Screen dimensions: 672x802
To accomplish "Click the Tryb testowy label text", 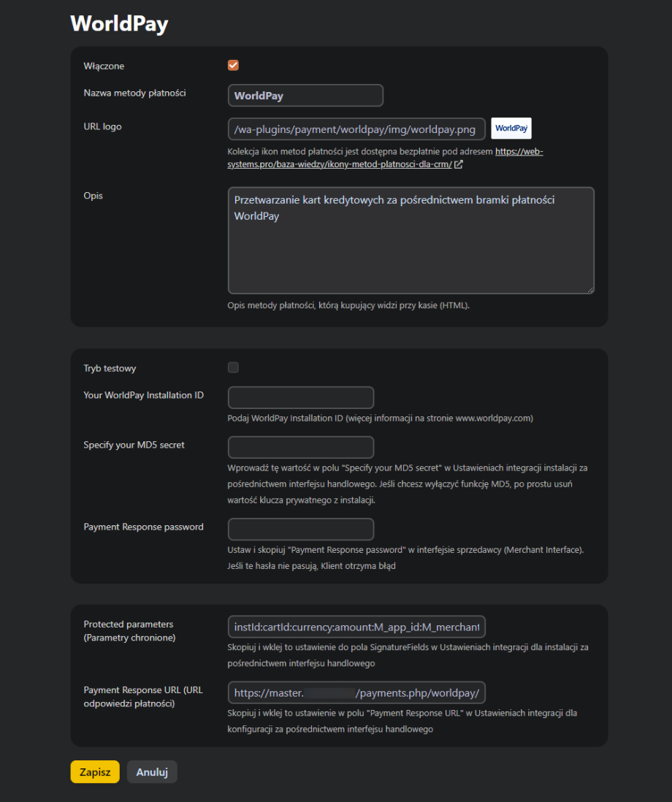I will pyautogui.click(x=110, y=369).
